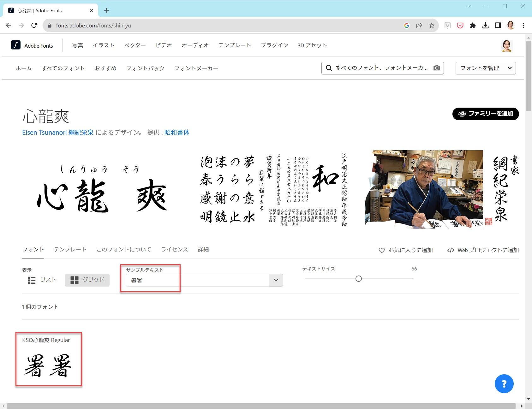Expand the sample text dropdown arrow

276,280
